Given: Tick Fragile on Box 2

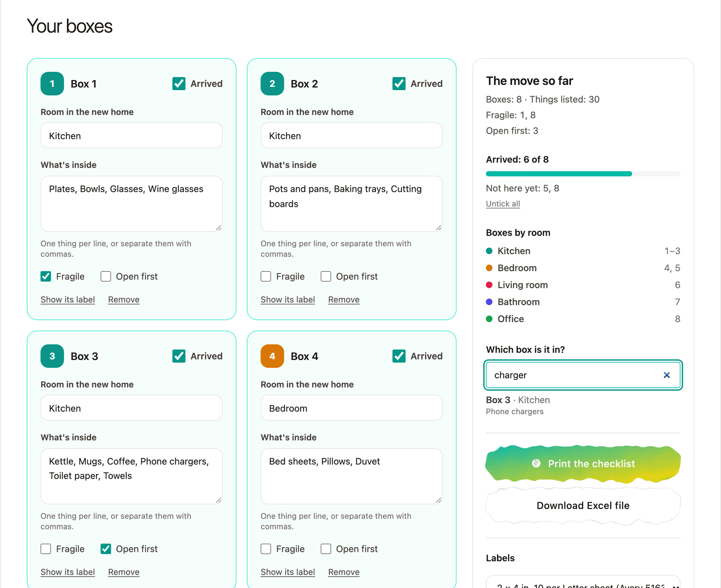Looking at the screenshot, I should (266, 277).
